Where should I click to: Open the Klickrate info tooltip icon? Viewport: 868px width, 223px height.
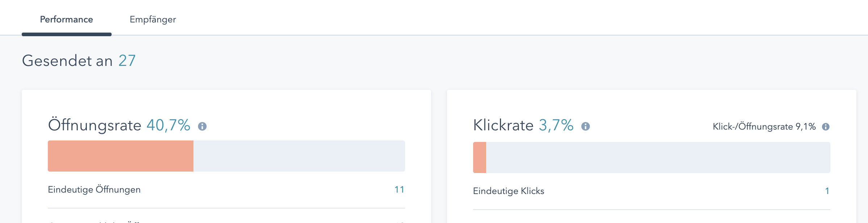click(585, 126)
